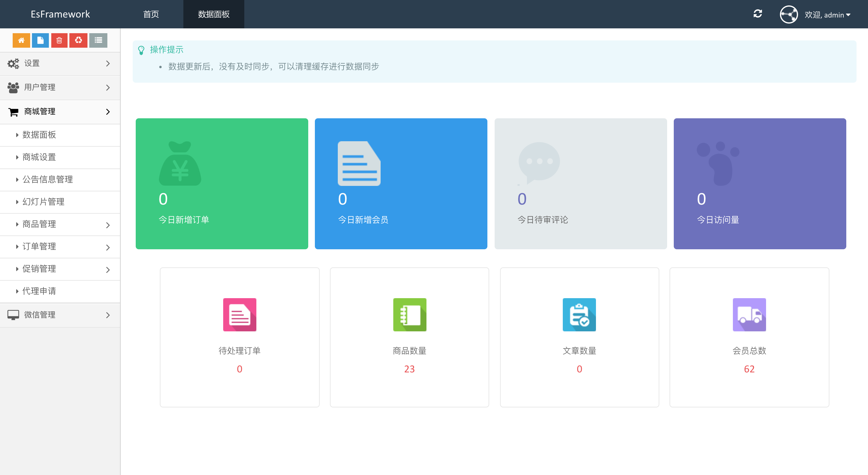
Task: Expand the 用户管理 sidebar section
Action: 60,87
